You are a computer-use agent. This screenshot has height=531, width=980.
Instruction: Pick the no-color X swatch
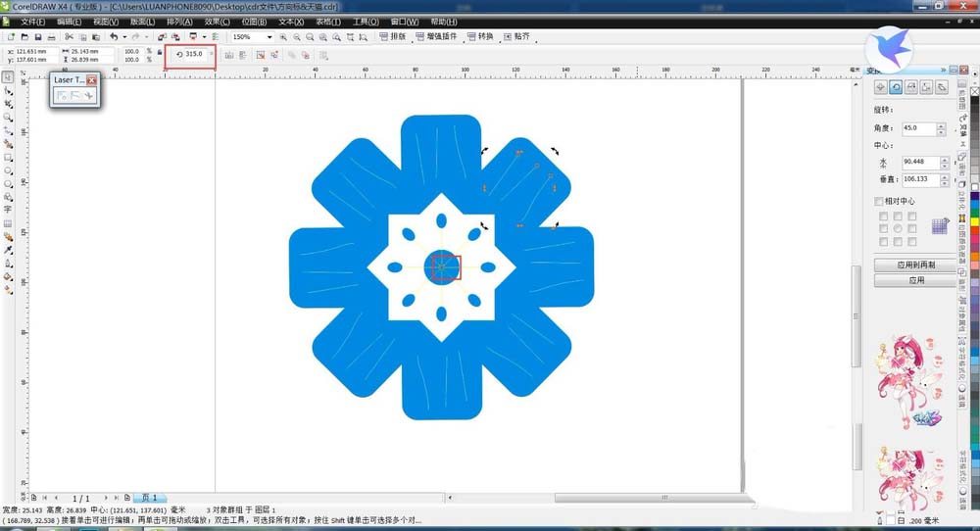974,91
